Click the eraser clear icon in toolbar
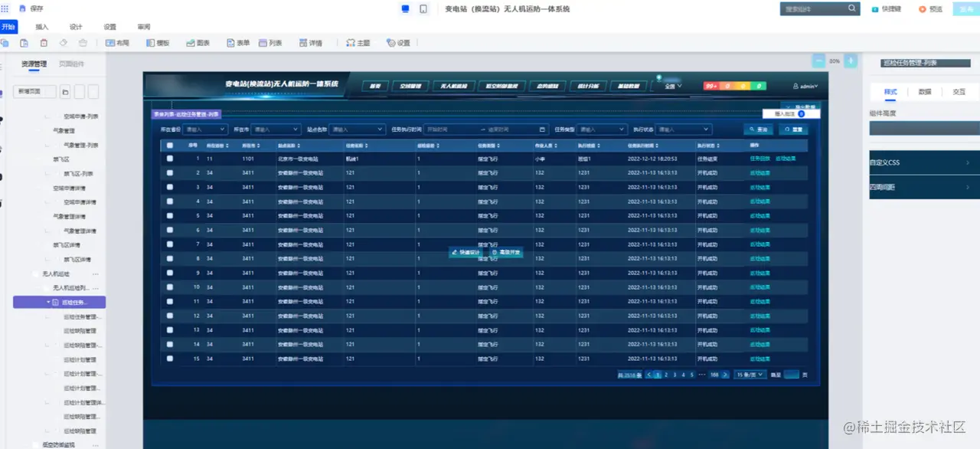Image resolution: width=980 pixels, height=449 pixels. click(x=64, y=43)
